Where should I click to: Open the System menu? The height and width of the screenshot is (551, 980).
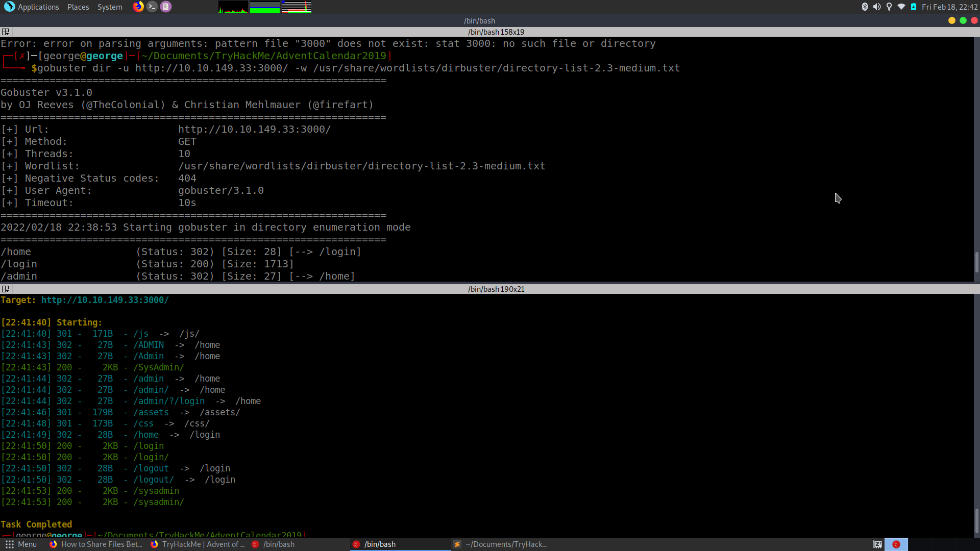[110, 7]
